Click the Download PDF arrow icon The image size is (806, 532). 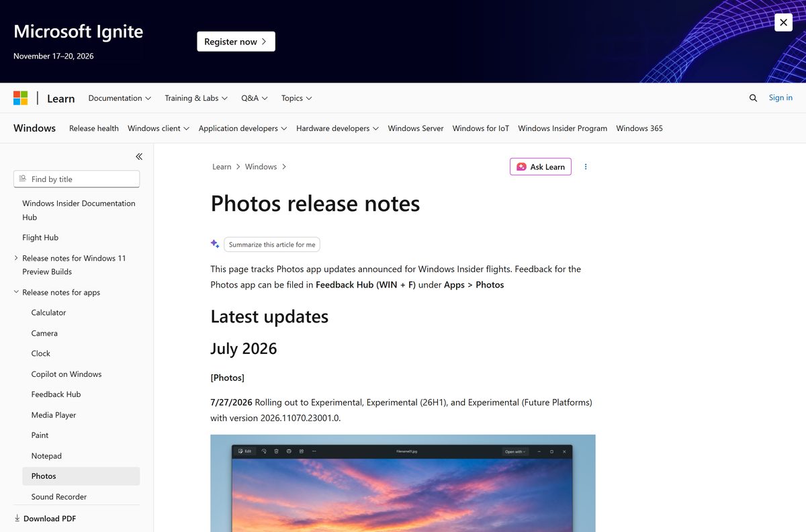[17, 519]
